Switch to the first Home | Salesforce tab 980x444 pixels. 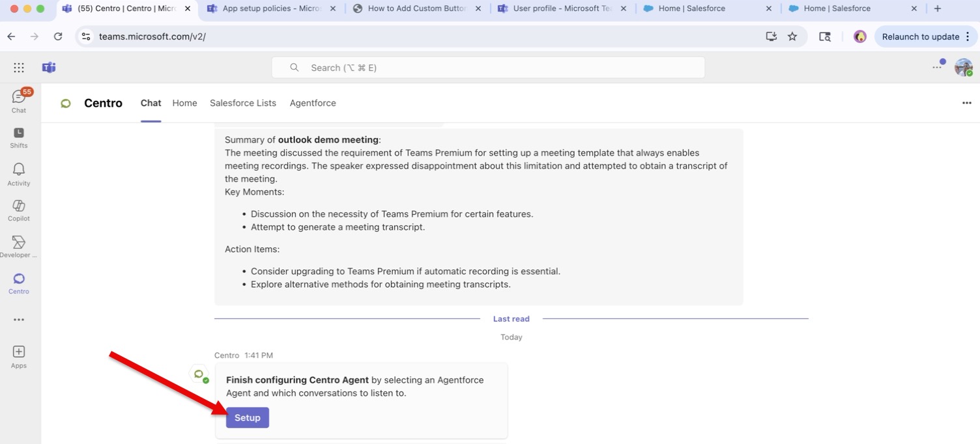(708, 8)
